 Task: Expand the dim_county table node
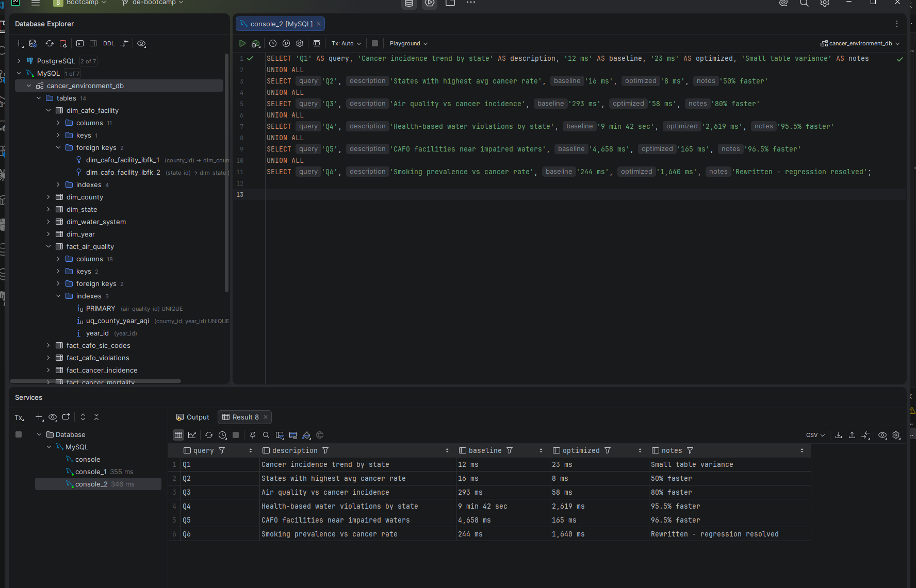pos(48,197)
